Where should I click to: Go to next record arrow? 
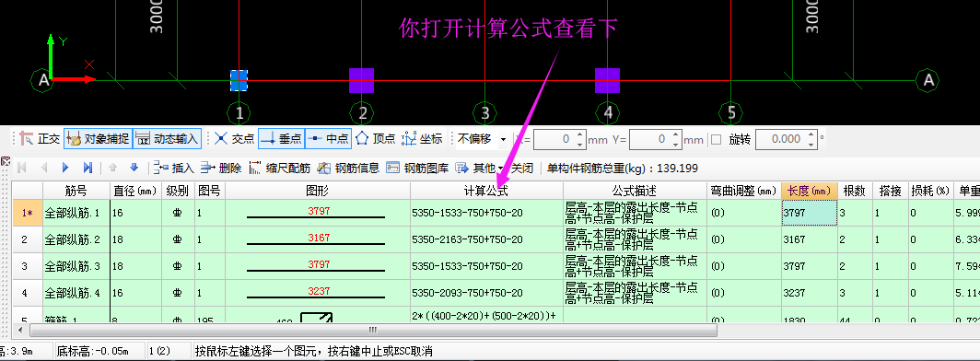coord(65,168)
